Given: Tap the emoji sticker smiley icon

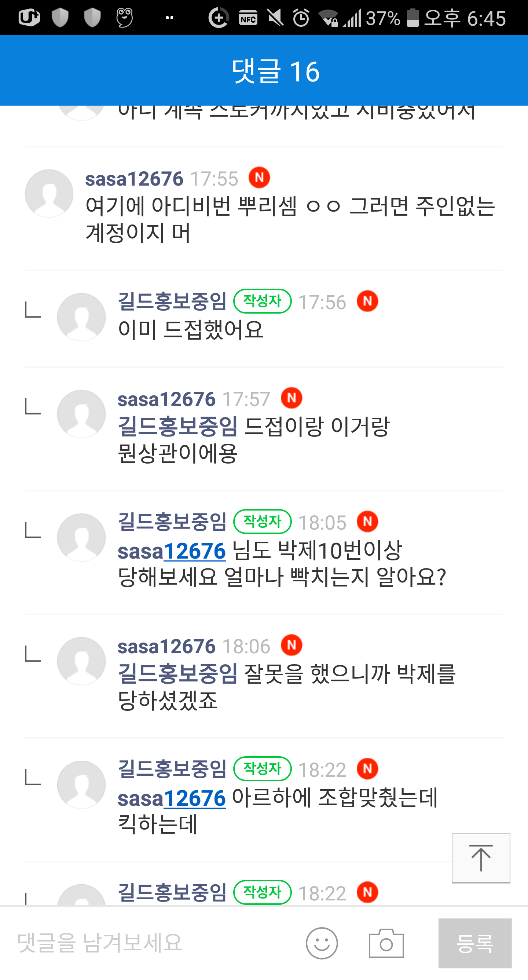Looking at the screenshot, I should click(322, 943).
